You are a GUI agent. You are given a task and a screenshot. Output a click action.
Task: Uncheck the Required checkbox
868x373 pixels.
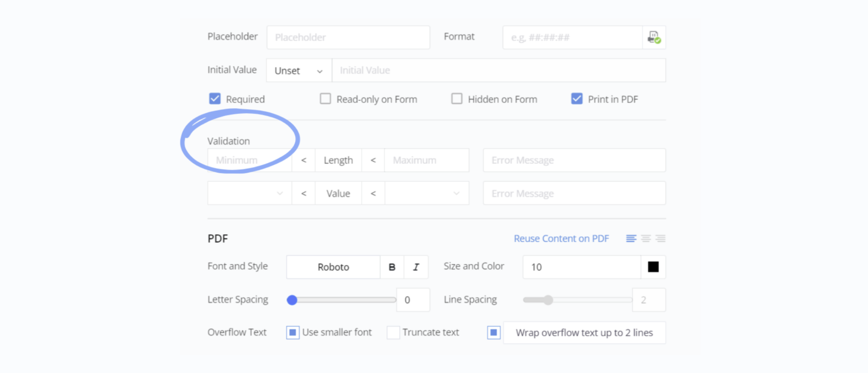click(215, 99)
